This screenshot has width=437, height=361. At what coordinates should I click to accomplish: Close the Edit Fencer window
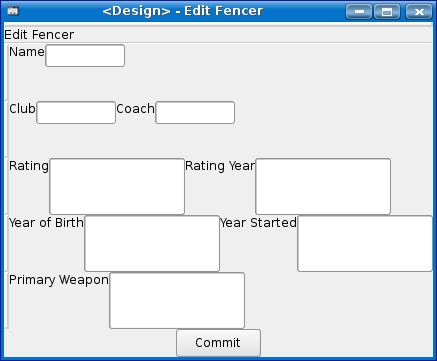pyautogui.click(x=419, y=12)
